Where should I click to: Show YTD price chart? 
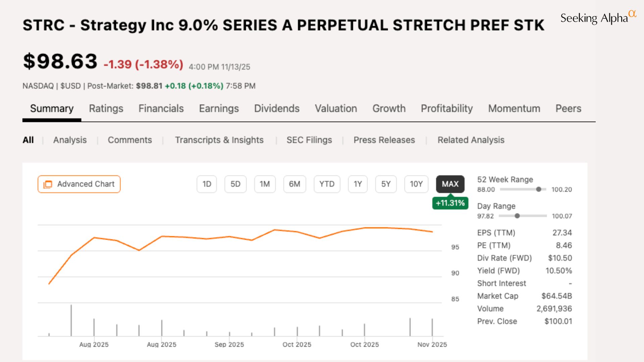(327, 184)
